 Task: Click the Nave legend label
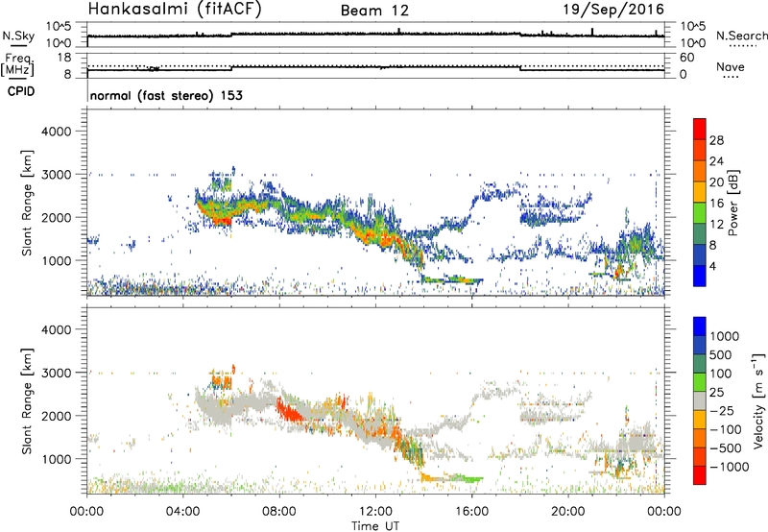pyautogui.click(x=731, y=66)
